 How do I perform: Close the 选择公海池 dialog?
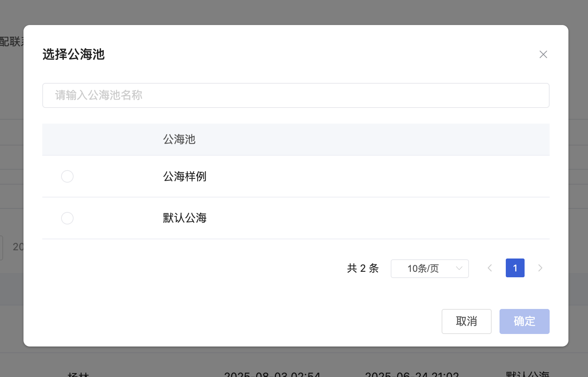point(543,54)
